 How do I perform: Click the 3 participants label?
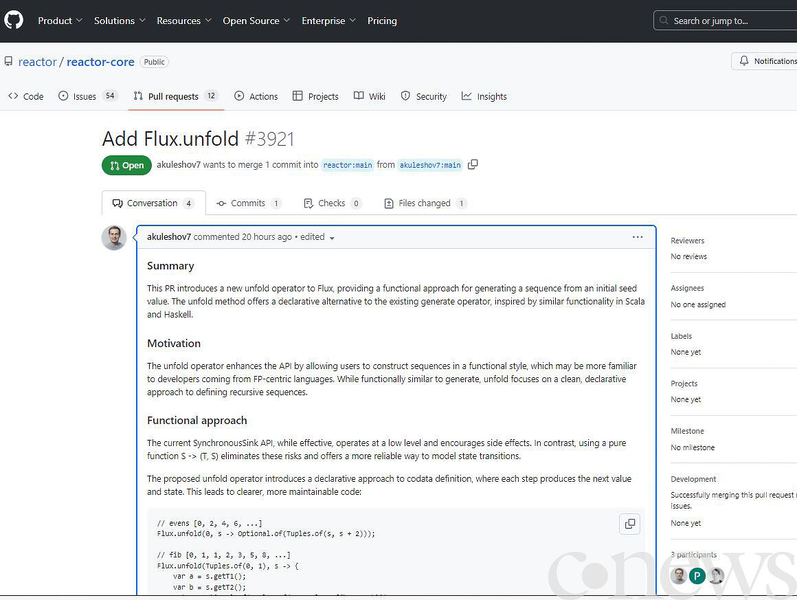[x=693, y=555]
